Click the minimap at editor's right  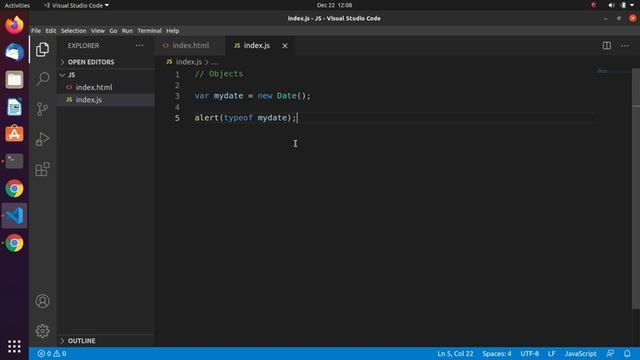[x=613, y=71]
